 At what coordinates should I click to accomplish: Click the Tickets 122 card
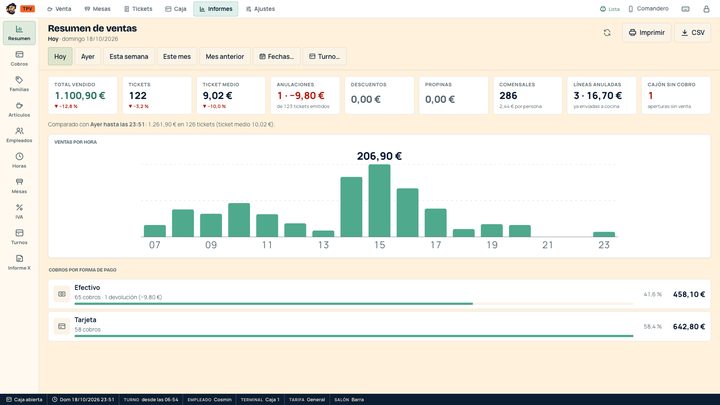pos(157,96)
